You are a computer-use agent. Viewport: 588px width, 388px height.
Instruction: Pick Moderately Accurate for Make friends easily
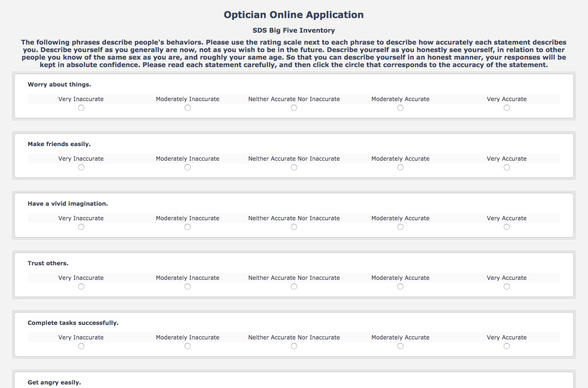pyautogui.click(x=400, y=167)
